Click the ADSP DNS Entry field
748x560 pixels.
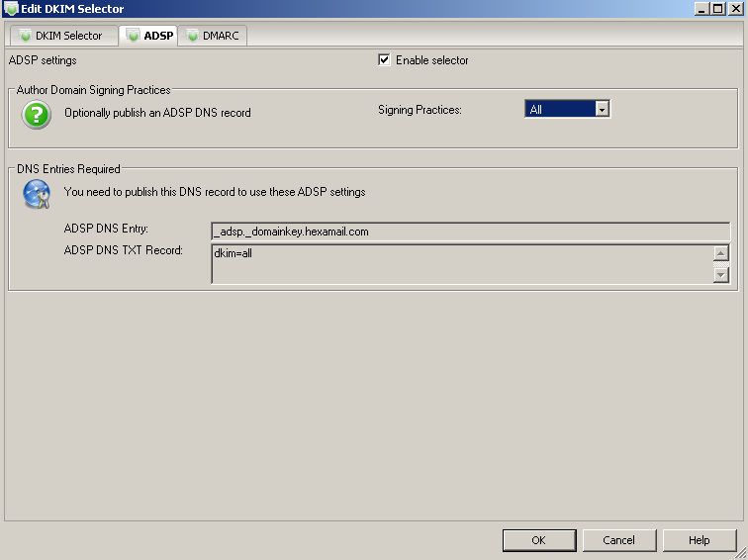click(x=470, y=232)
